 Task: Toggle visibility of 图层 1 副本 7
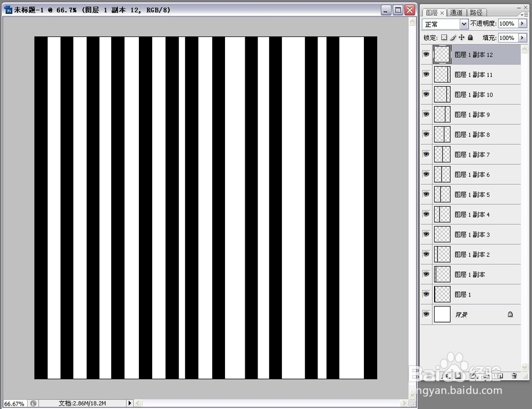426,154
